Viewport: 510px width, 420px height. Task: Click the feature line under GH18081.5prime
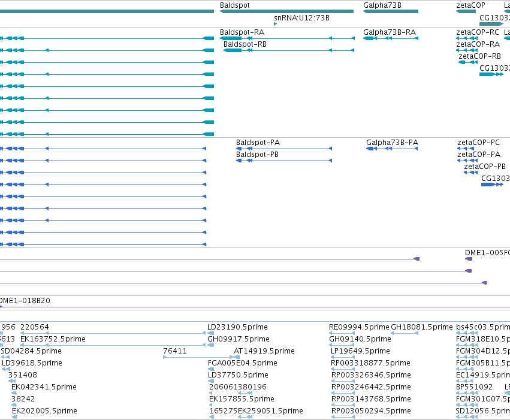pos(405,333)
